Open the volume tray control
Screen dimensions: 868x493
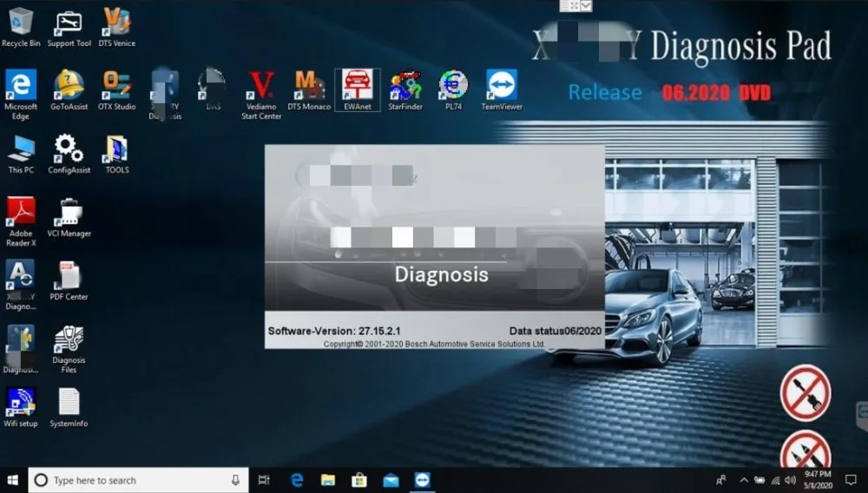tap(791, 480)
